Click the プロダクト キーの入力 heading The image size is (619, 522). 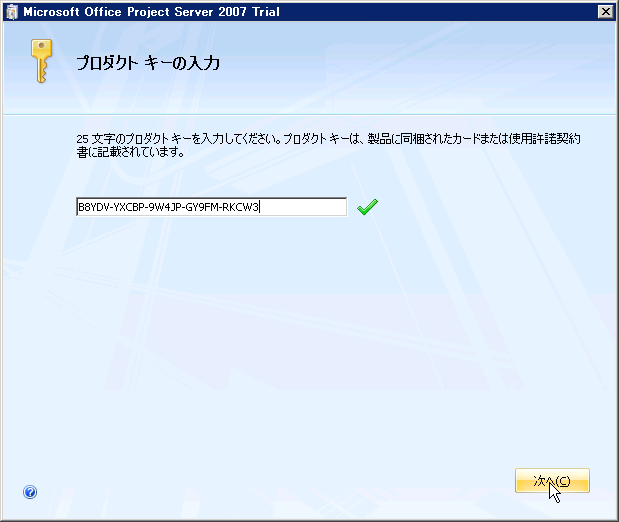click(148, 63)
